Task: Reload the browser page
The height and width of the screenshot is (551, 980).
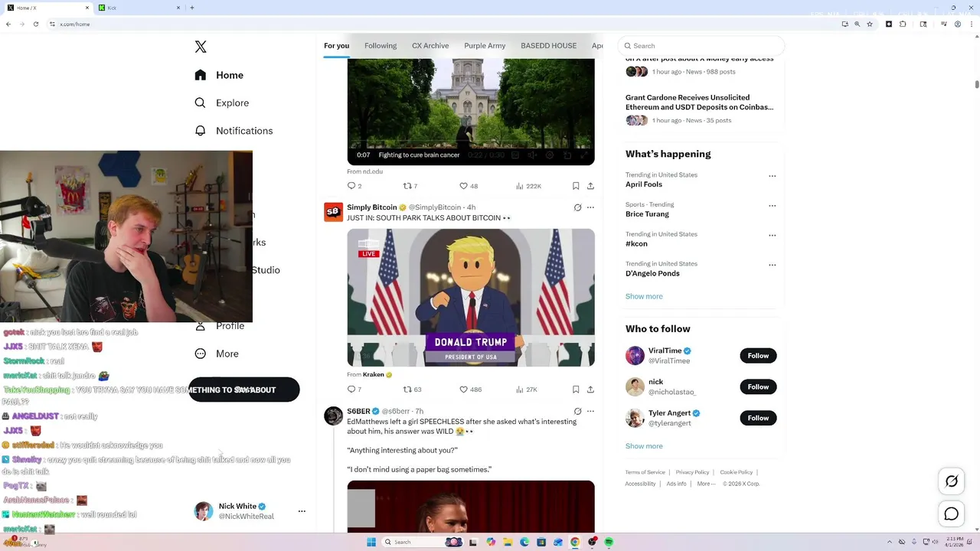Action: 36,24
